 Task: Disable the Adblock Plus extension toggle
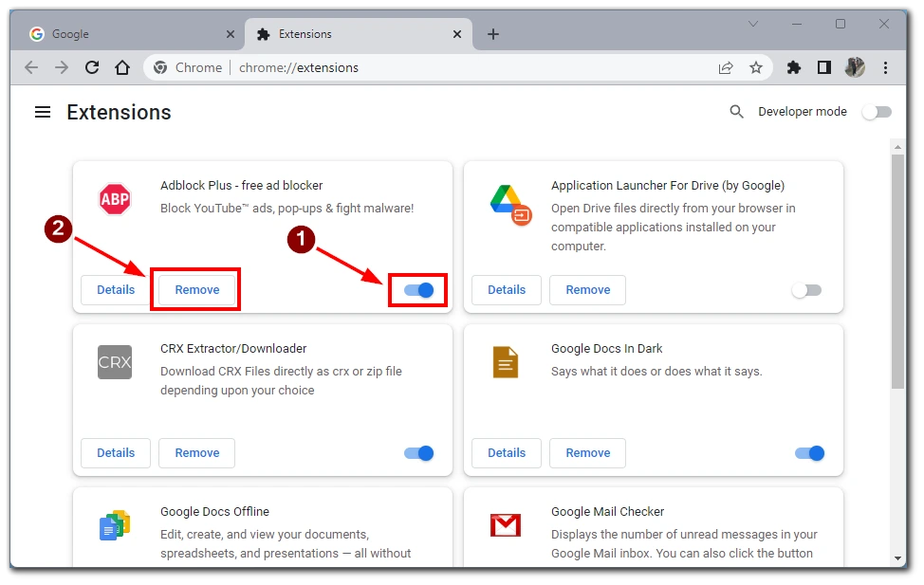[418, 290]
